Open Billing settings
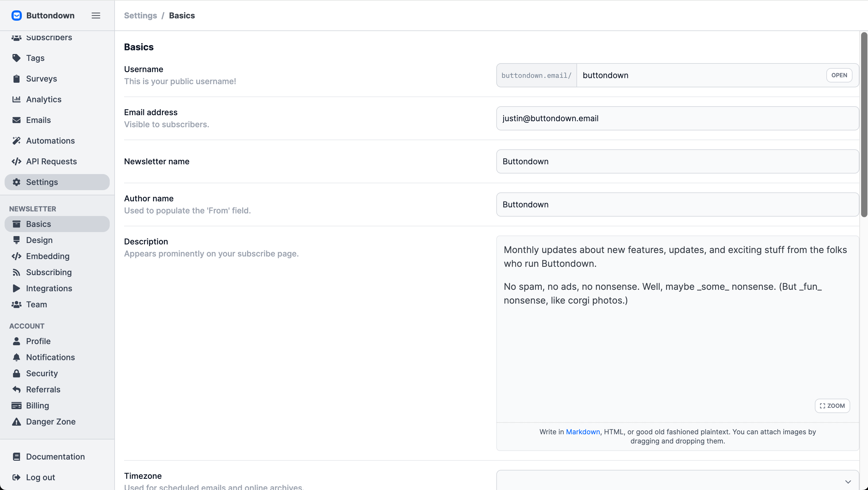868x490 pixels. 57,405
